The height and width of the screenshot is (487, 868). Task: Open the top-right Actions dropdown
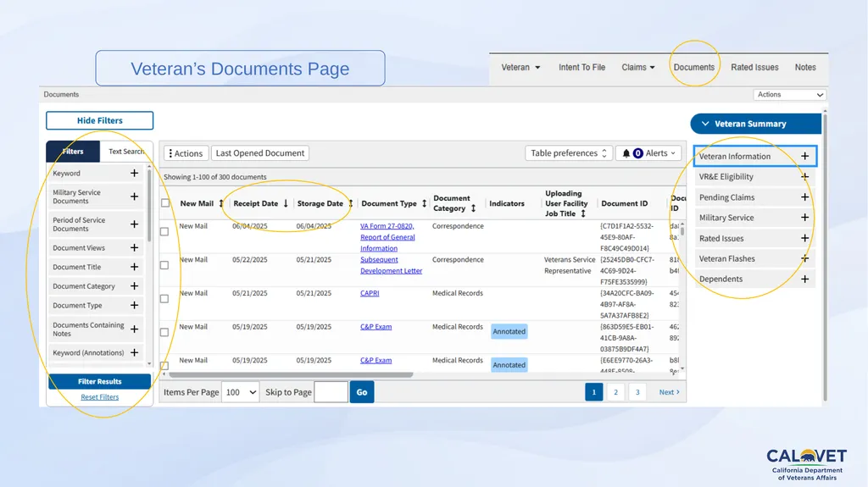point(789,95)
